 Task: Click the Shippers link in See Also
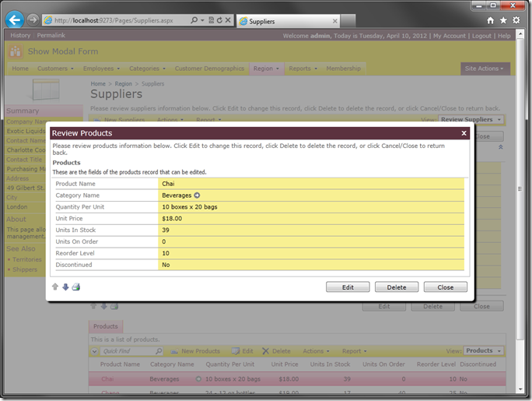pos(25,269)
